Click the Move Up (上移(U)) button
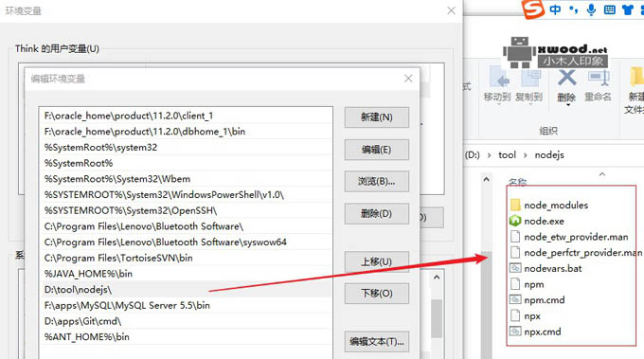The height and width of the screenshot is (359, 644). [377, 261]
